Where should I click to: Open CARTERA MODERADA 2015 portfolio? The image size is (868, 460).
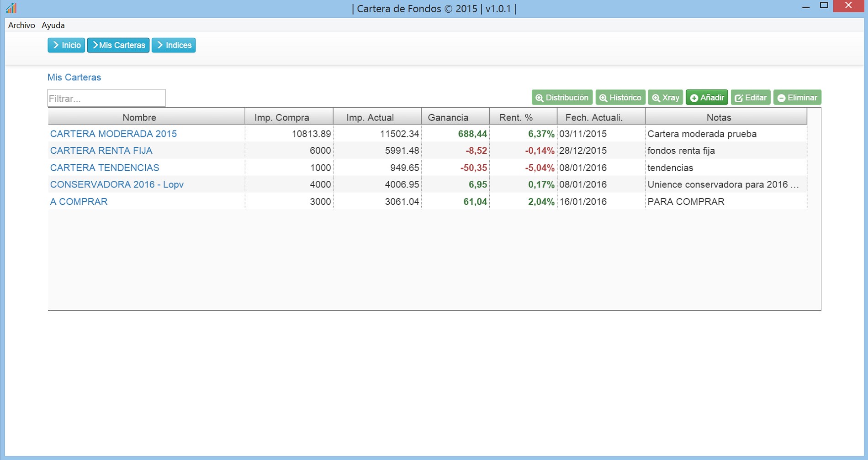pos(113,134)
